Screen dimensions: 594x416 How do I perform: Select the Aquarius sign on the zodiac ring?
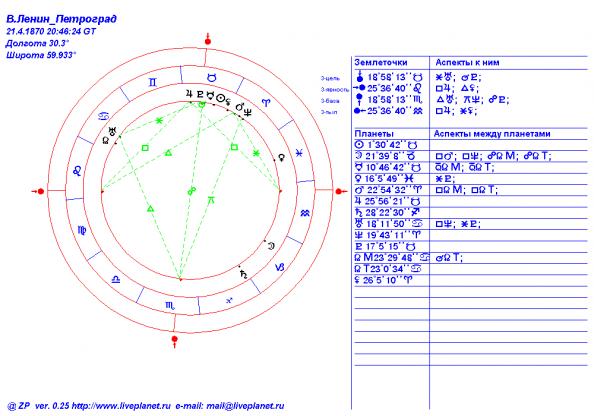(x=305, y=213)
